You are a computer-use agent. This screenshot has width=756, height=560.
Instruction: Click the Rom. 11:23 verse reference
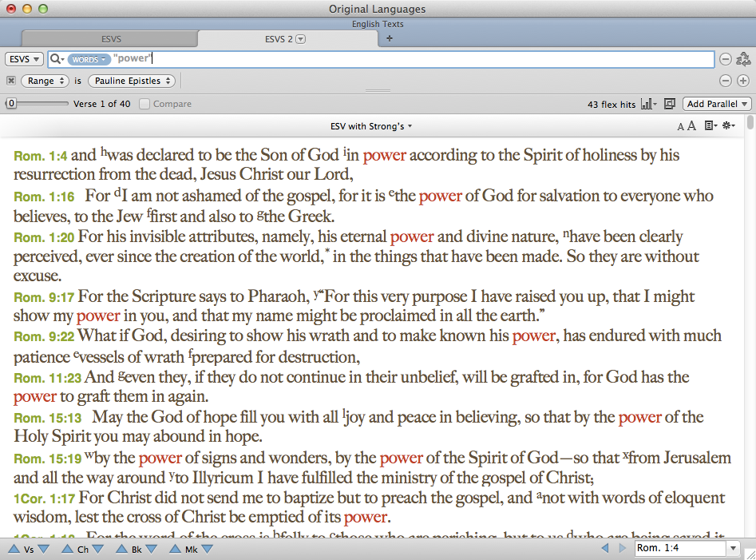[x=47, y=378]
